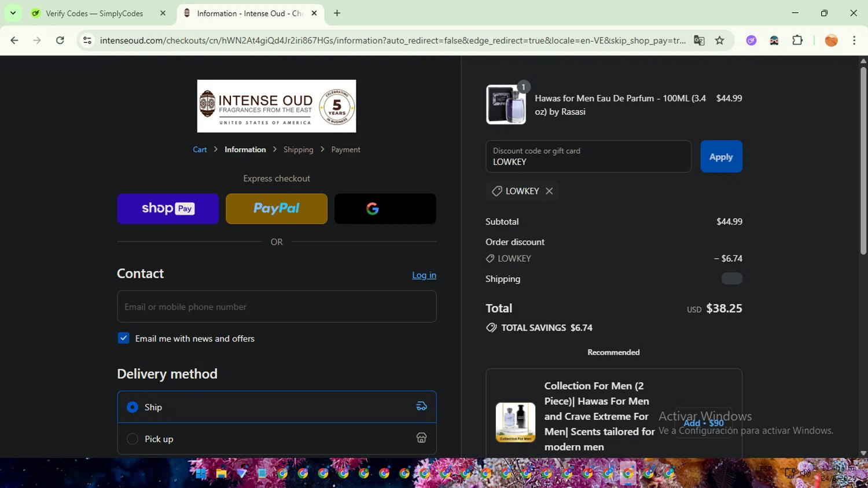Click the volume icon in system tray

[x=805, y=473]
